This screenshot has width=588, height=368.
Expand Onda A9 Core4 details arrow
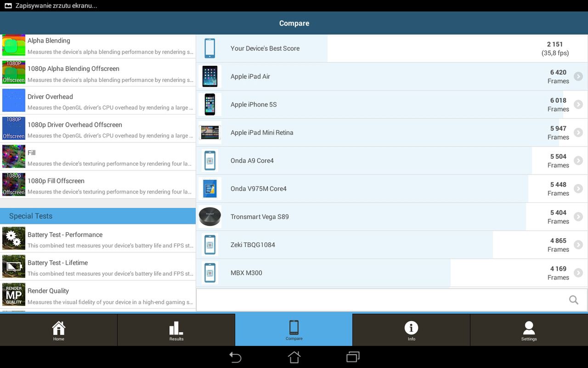578,161
